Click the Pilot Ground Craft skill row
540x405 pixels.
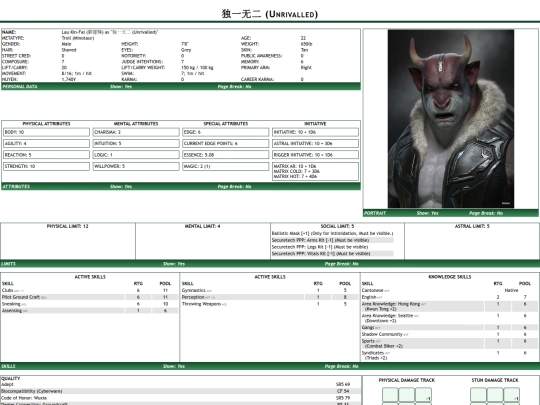click(90, 297)
